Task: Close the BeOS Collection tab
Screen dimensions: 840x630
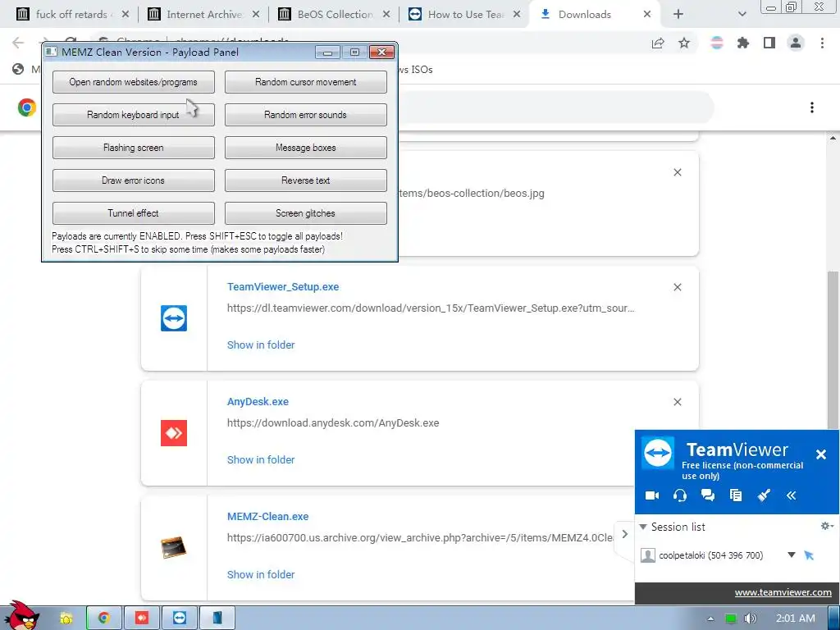Action: coord(386,15)
